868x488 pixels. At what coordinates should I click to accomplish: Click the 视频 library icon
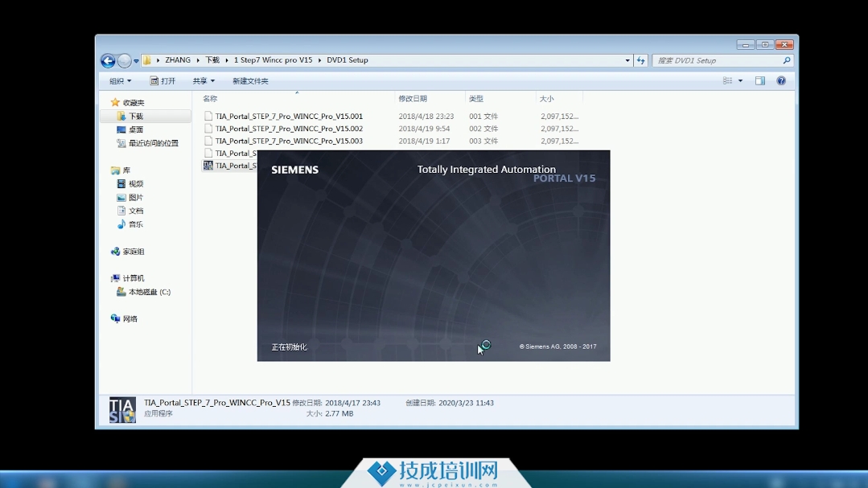pyautogui.click(x=121, y=183)
